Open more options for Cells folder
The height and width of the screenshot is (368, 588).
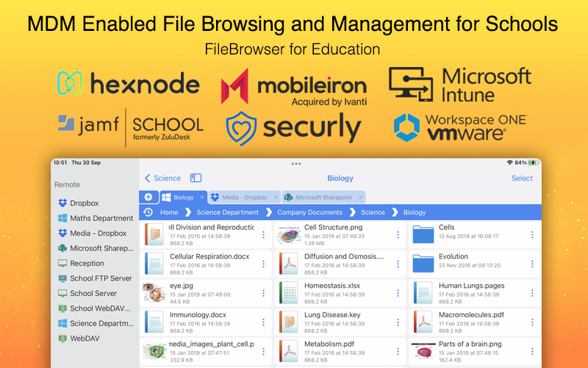[532, 235]
